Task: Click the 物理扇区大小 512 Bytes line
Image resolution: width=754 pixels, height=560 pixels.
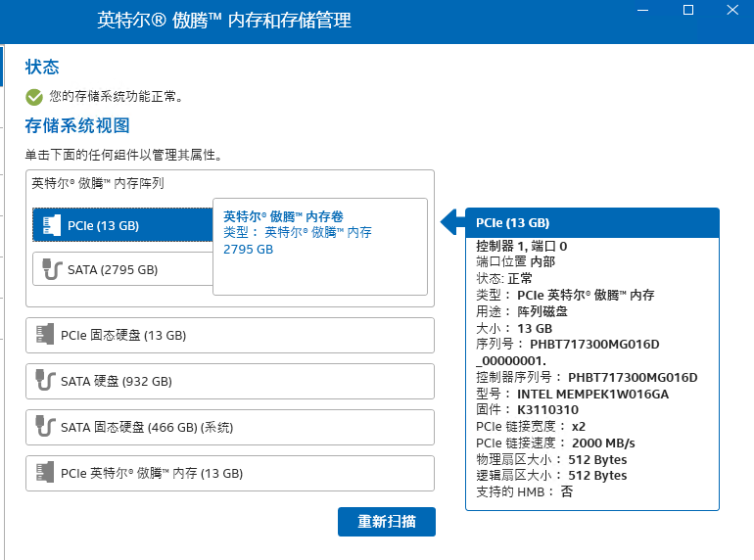Action: (551, 459)
